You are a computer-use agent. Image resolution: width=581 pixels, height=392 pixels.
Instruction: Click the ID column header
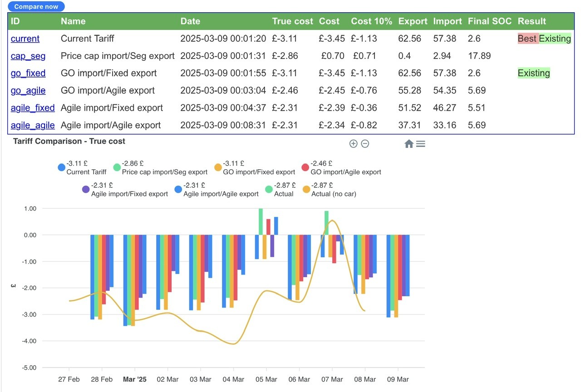[15, 21]
